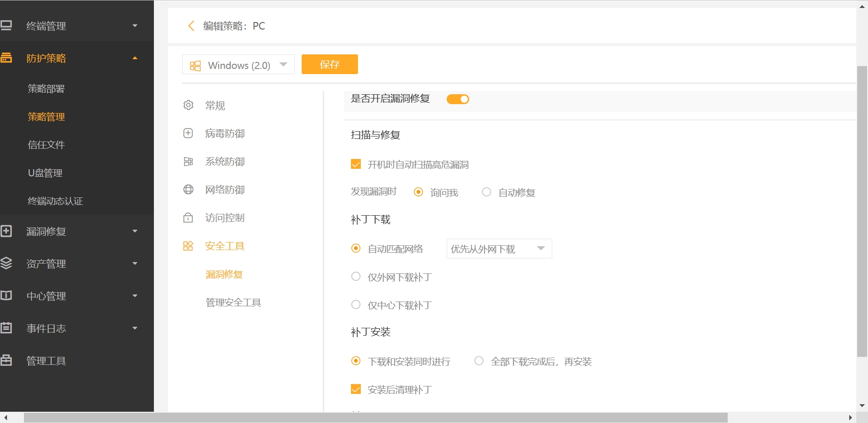Select 安全工具 policy section label
This screenshot has height=423, width=868.
pos(225,246)
